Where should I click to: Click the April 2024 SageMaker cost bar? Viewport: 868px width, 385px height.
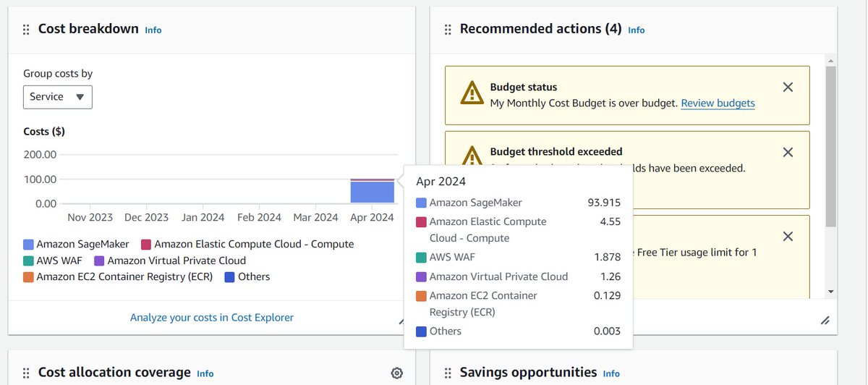click(373, 192)
